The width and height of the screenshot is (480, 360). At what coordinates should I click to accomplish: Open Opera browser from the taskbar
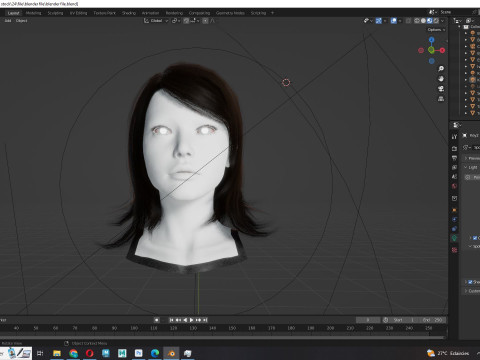pos(89,353)
